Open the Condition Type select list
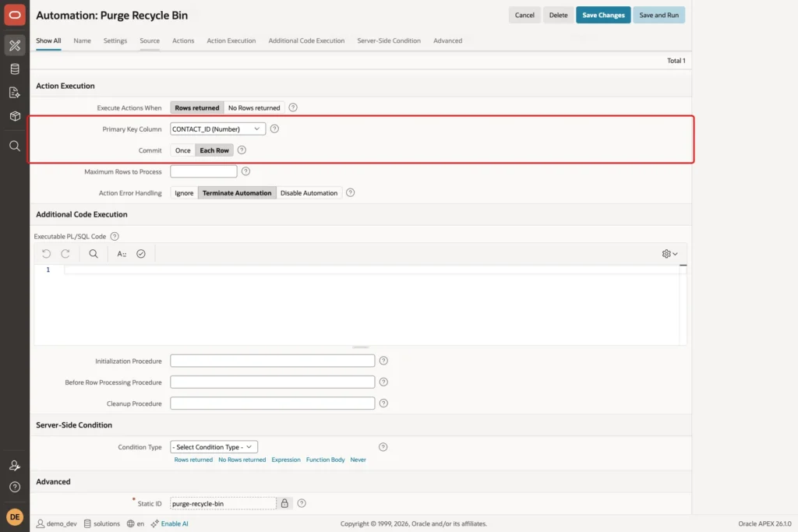This screenshot has height=532, width=798. [214, 447]
